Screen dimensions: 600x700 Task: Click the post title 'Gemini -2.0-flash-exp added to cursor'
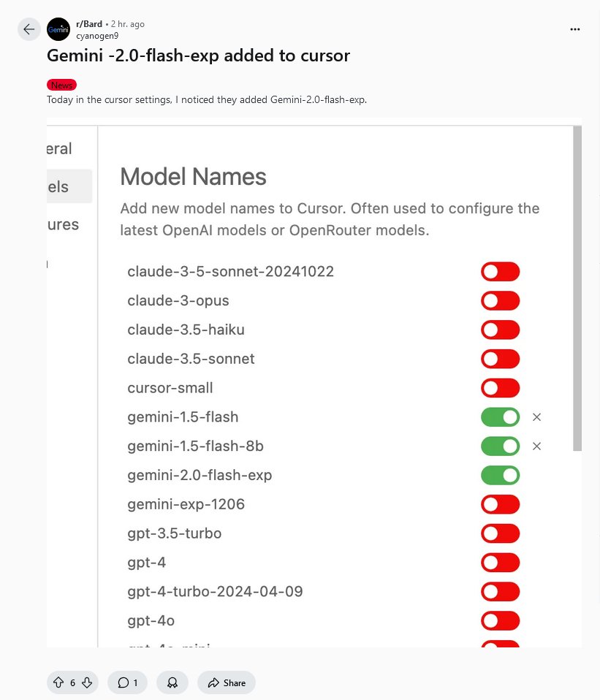[x=198, y=56]
